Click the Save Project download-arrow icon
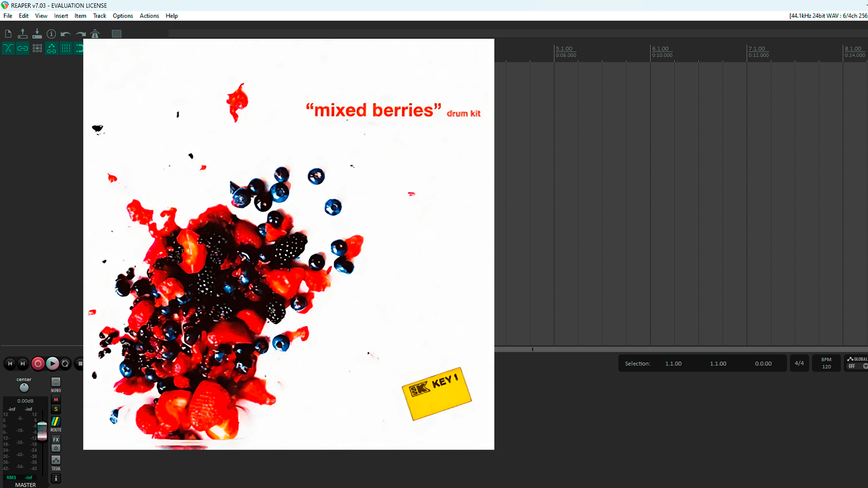This screenshot has height=488, width=868. click(x=37, y=34)
